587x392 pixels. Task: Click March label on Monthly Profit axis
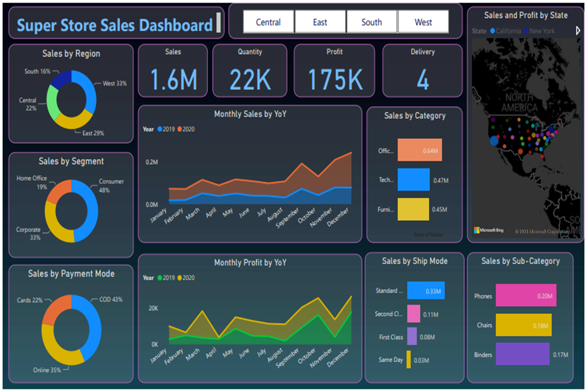tap(192, 355)
